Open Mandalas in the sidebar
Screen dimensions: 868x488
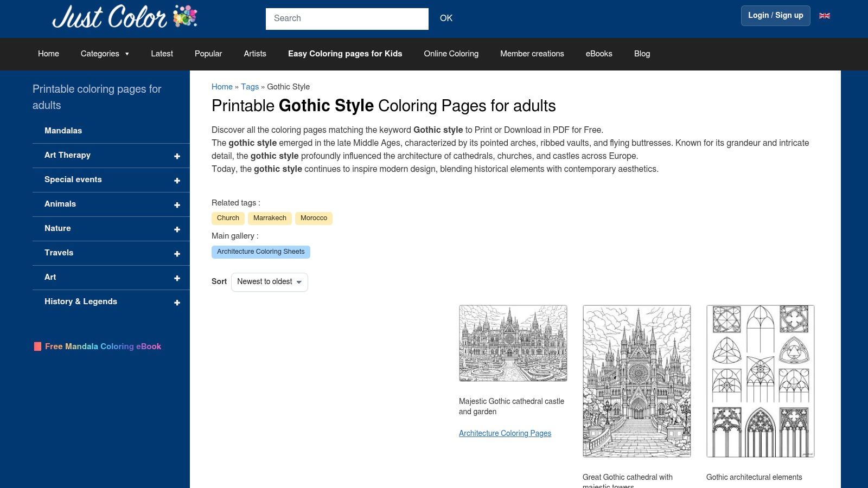(x=63, y=131)
